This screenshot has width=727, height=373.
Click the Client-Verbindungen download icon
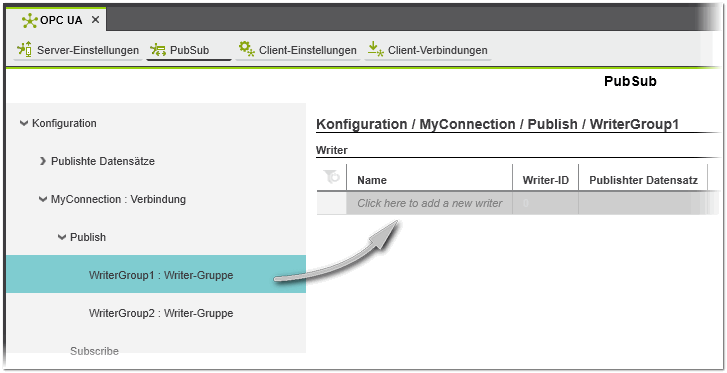coord(376,49)
